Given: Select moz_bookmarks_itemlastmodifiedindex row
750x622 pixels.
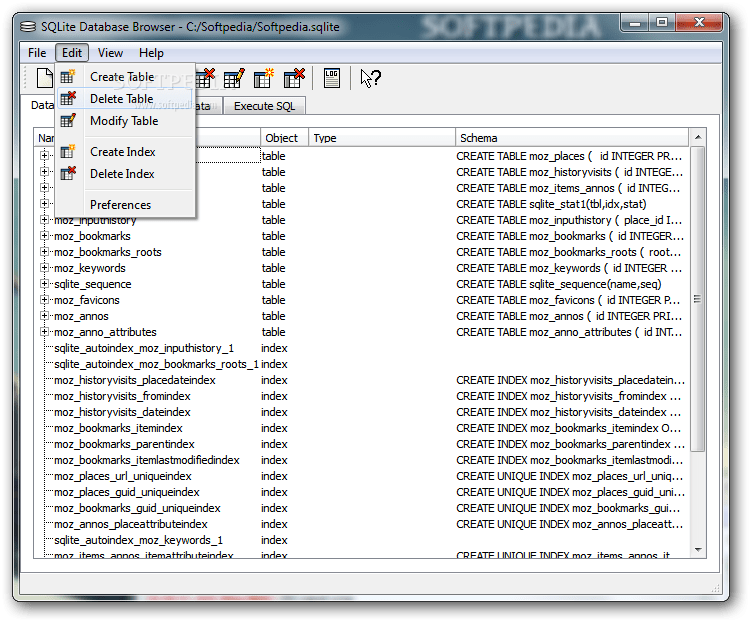Looking at the screenshot, I should (x=361, y=460).
